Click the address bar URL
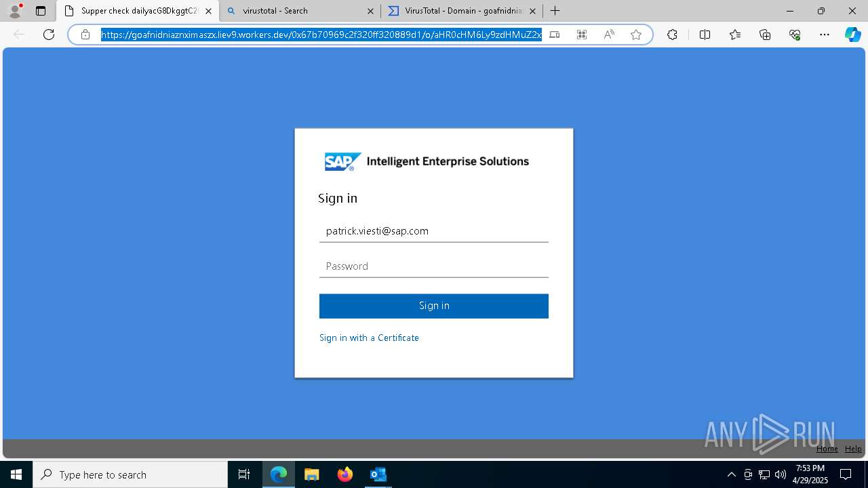868x488 pixels. click(321, 35)
